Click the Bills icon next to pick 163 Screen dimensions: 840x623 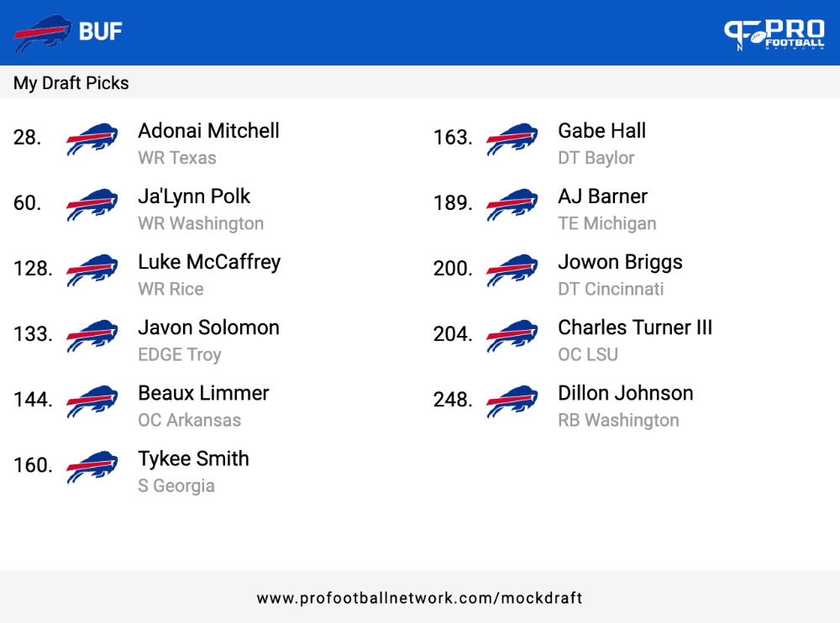click(512, 139)
